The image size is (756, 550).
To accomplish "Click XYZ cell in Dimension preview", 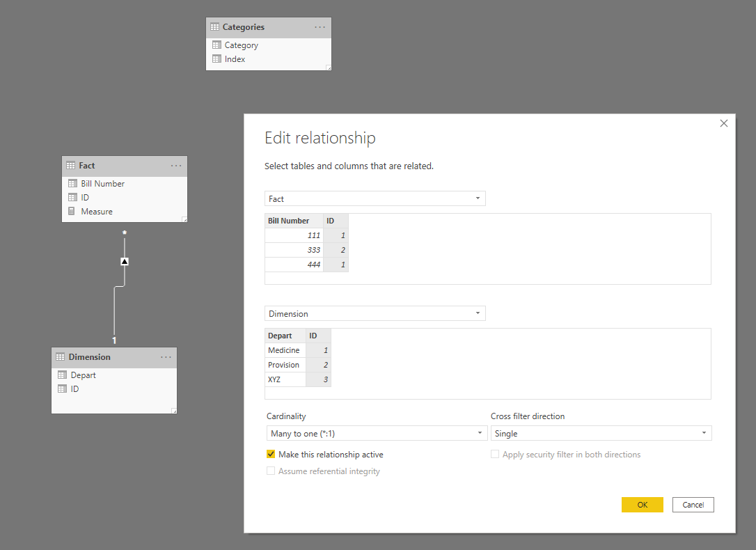I will tap(285, 379).
